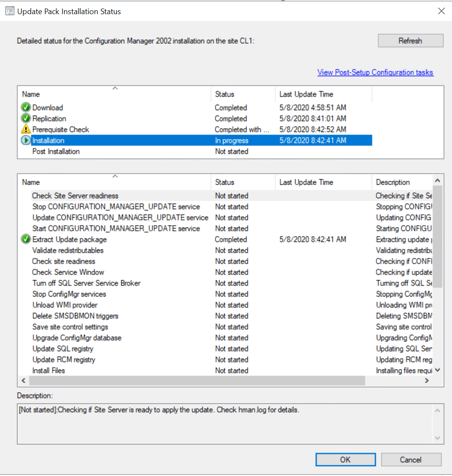The image size is (452, 476).
Task: Click the lower list vertical scrollbar thumb
Action: (x=437, y=237)
